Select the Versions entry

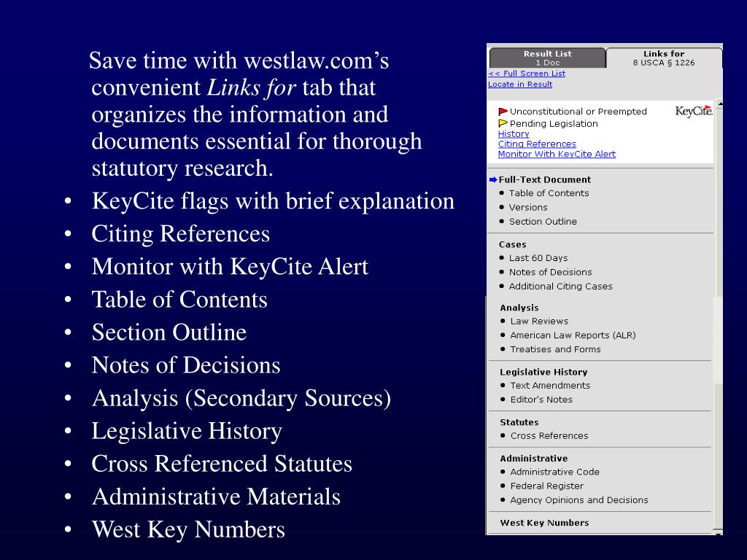click(528, 208)
